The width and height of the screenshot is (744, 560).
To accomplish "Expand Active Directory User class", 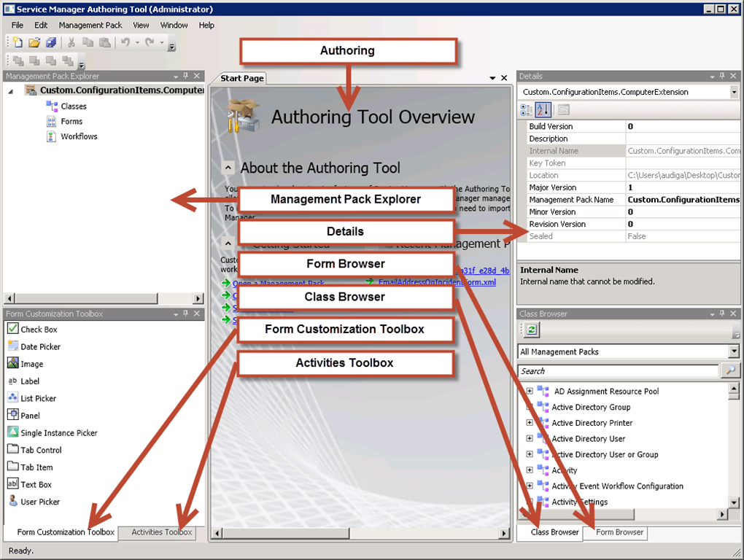I will 530,439.
